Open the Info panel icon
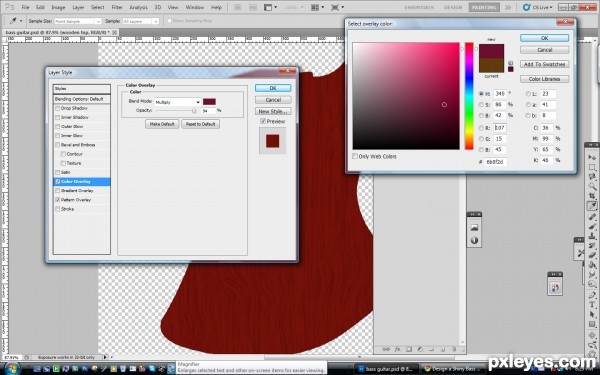 pos(474,240)
